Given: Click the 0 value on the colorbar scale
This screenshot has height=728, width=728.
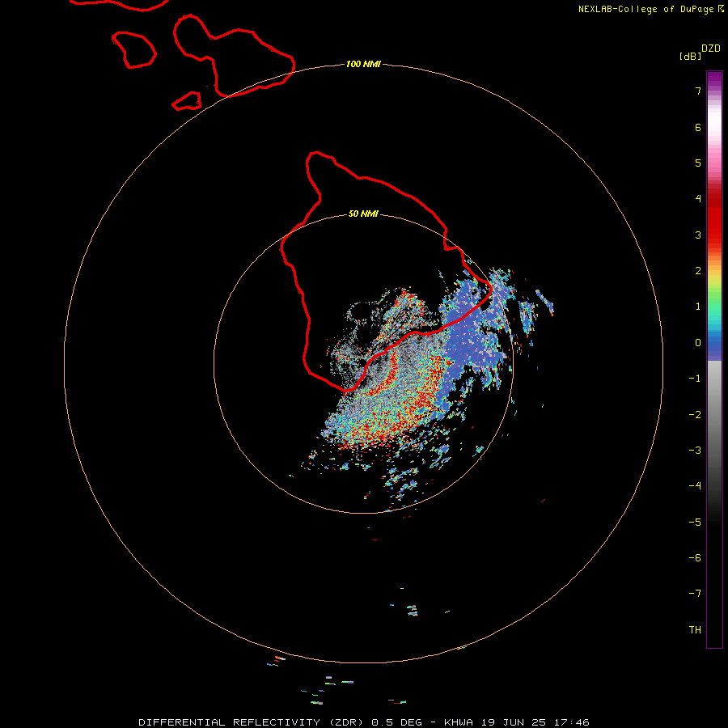Looking at the screenshot, I should point(698,343).
